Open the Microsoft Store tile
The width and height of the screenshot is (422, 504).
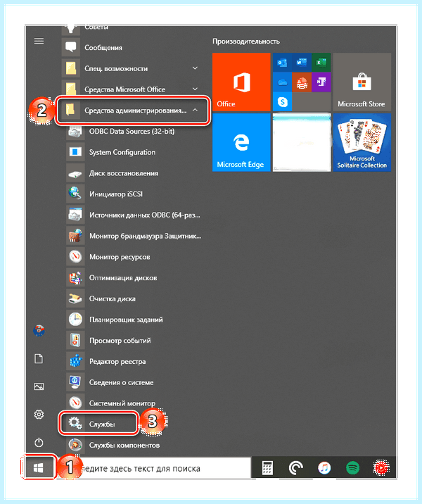[362, 82]
